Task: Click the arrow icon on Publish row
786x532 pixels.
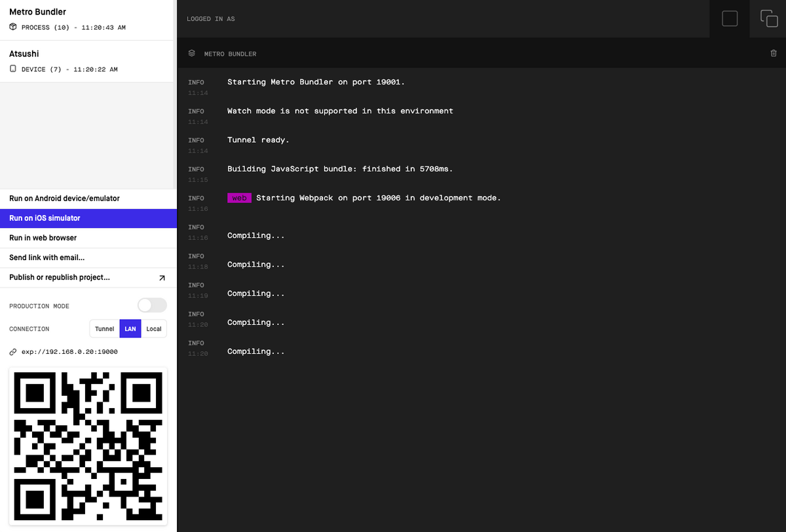Action: coord(162,278)
